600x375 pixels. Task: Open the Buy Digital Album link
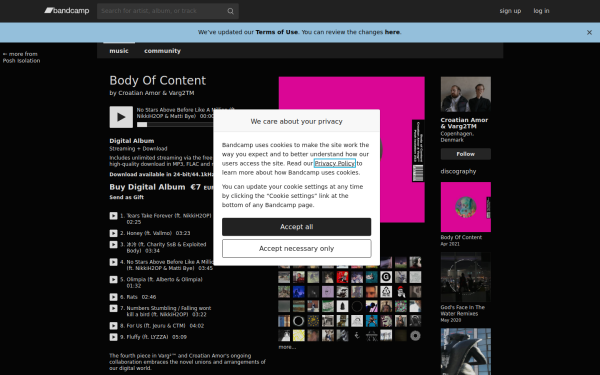pyautogui.click(x=147, y=187)
